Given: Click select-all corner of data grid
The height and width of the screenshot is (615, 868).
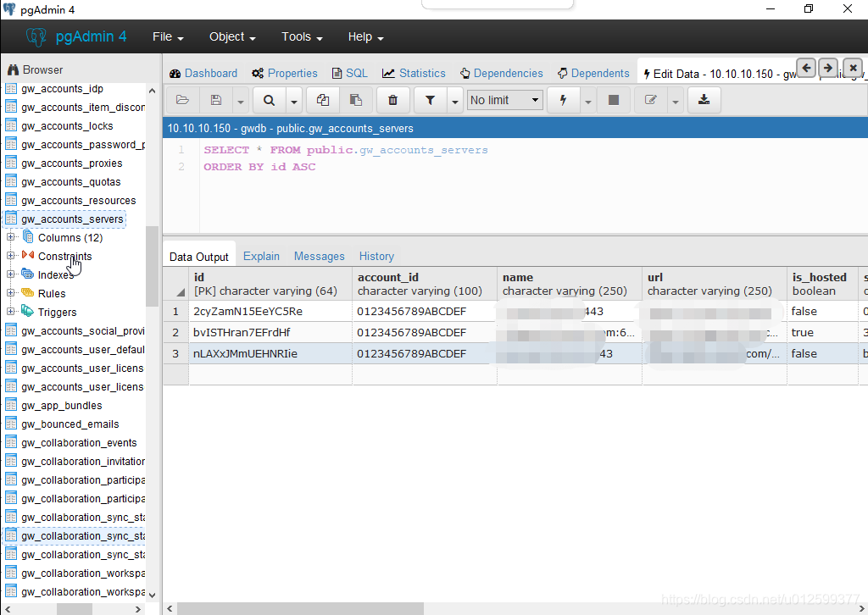Looking at the screenshot, I should [175, 284].
